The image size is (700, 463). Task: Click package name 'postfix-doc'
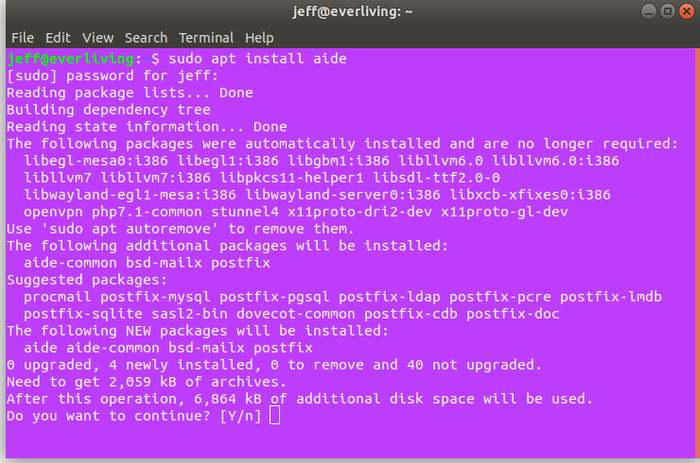pyautogui.click(x=512, y=313)
